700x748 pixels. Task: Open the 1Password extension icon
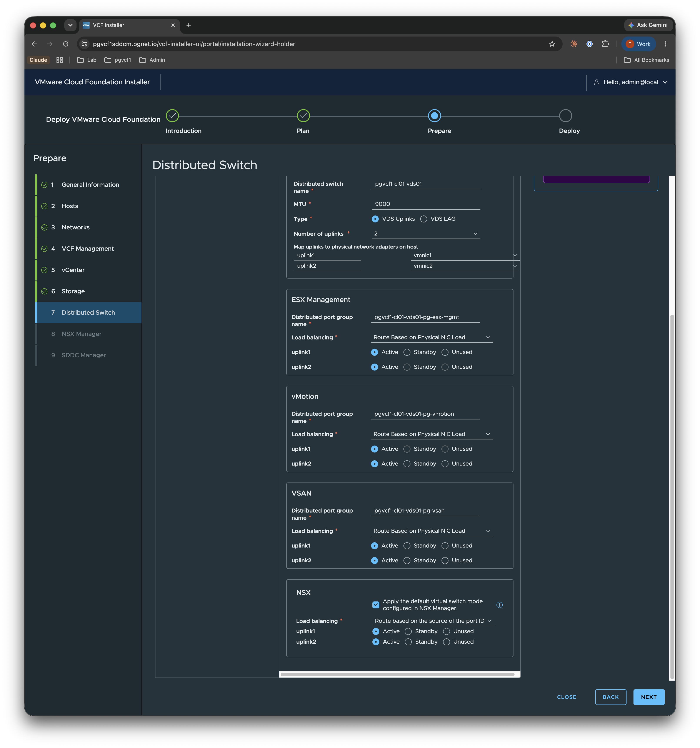[x=589, y=44]
